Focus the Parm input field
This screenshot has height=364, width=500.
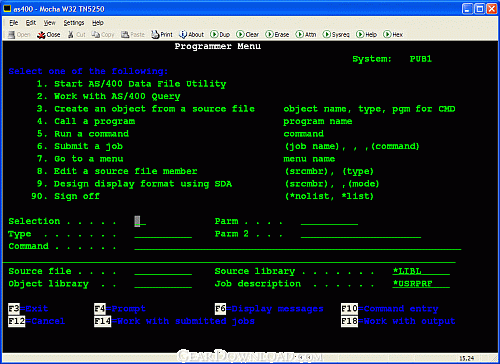(329, 221)
